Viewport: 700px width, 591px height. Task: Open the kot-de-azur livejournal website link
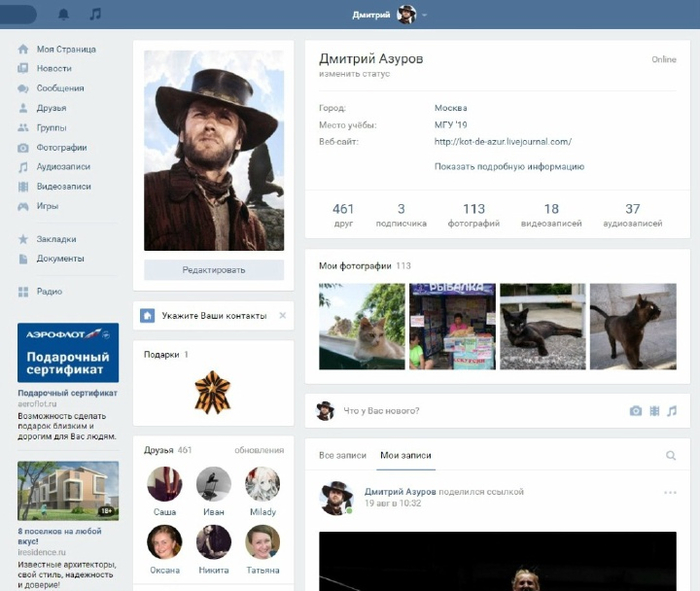tap(502, 142)
